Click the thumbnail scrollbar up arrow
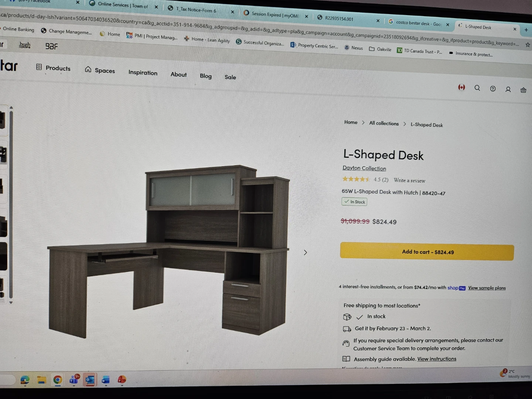The height and width of the screenshot is (399, 532). 11,108
